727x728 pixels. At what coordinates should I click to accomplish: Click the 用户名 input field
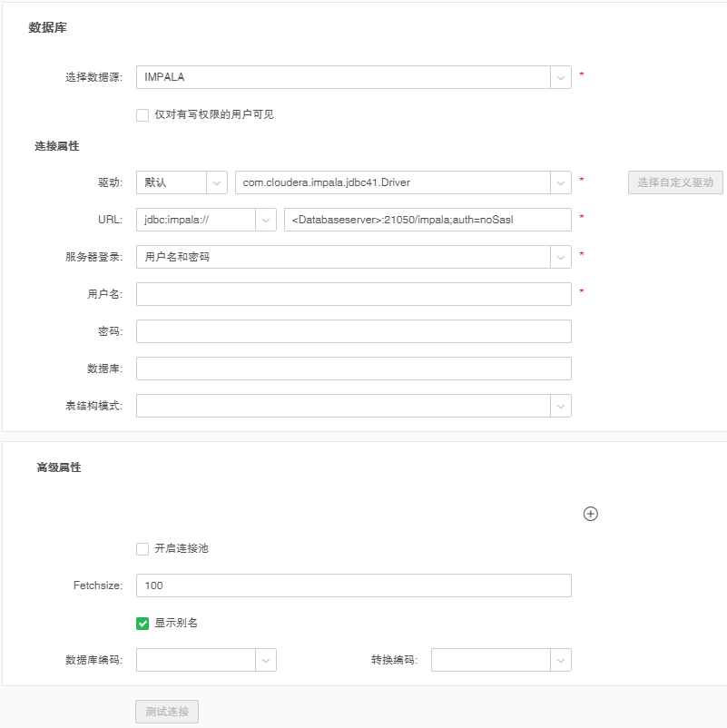pos(353,294)
